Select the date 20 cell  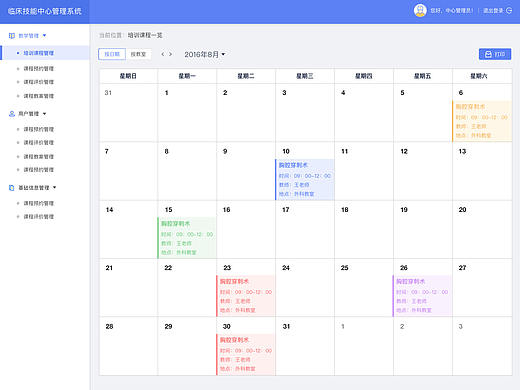[x=482, y=229]
